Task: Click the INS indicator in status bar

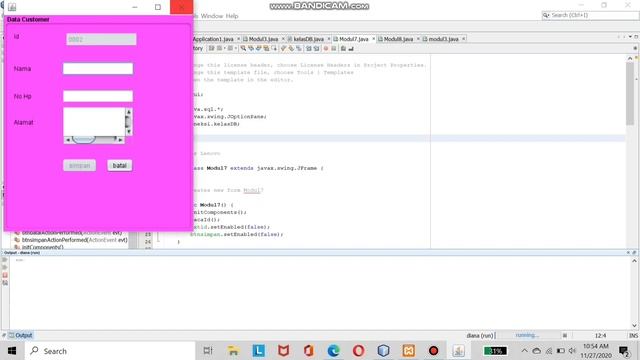Action: (633, 336)
